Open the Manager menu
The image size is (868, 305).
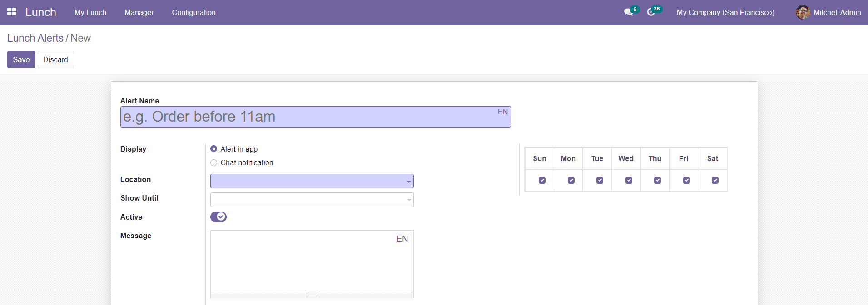(139, 12)
